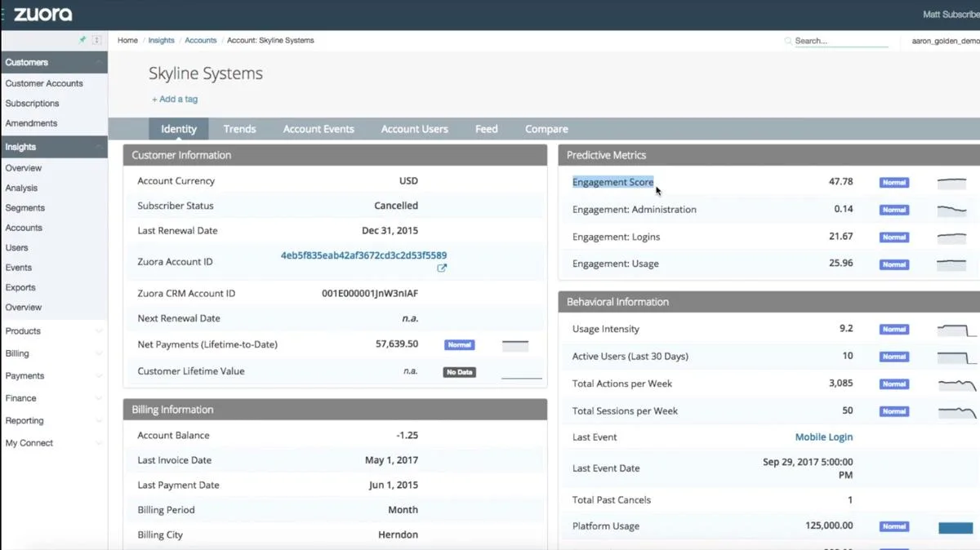Open Amendments in the sidebar

31,123
